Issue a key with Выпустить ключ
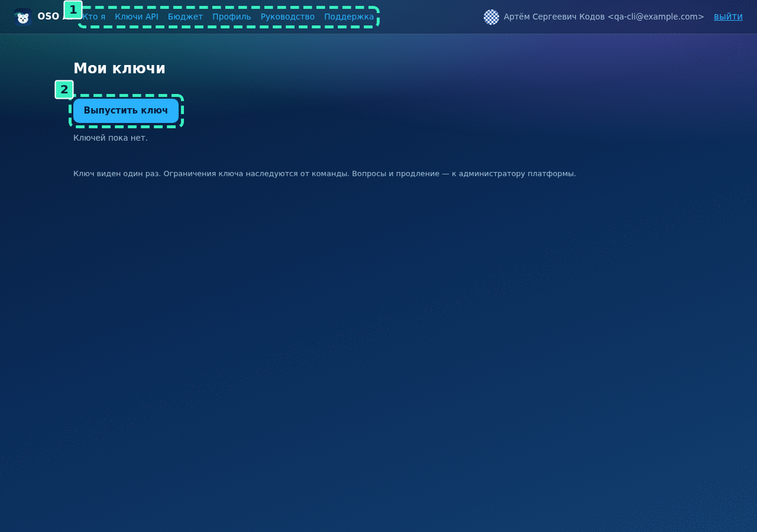Viewport: 757px width, 532px height. (126, 111)
